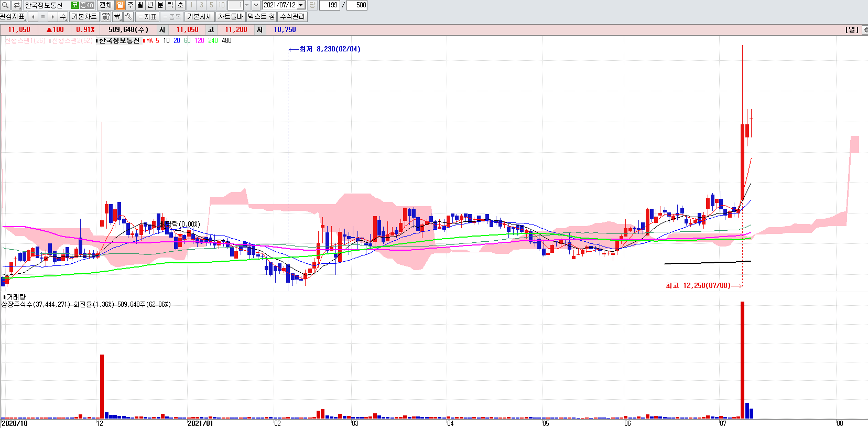Open the 수식관리 button
This screenshot has width=868, height=428.
292,17
